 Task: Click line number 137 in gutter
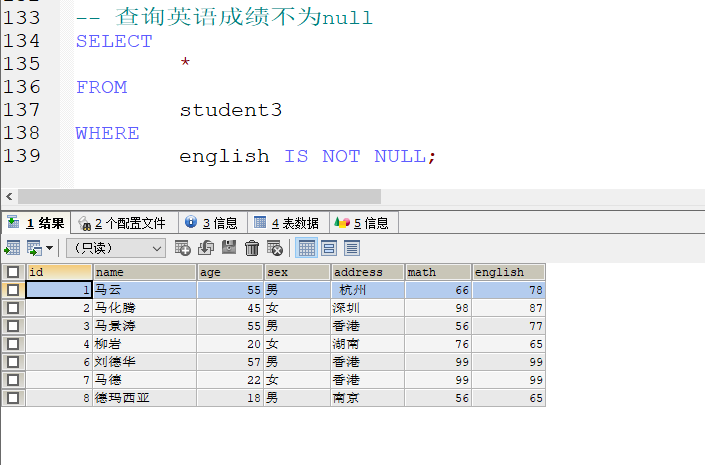pos(22,110)
